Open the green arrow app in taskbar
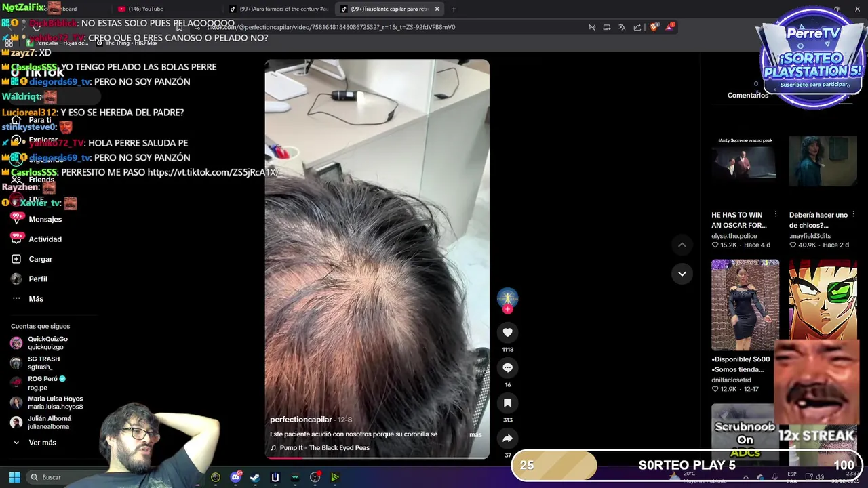 335,477
